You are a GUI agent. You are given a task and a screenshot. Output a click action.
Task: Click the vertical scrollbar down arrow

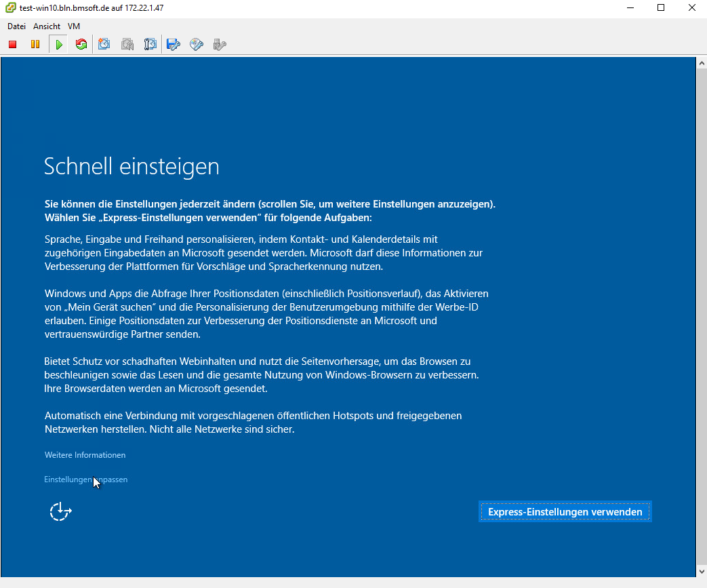tap(702, 571)
